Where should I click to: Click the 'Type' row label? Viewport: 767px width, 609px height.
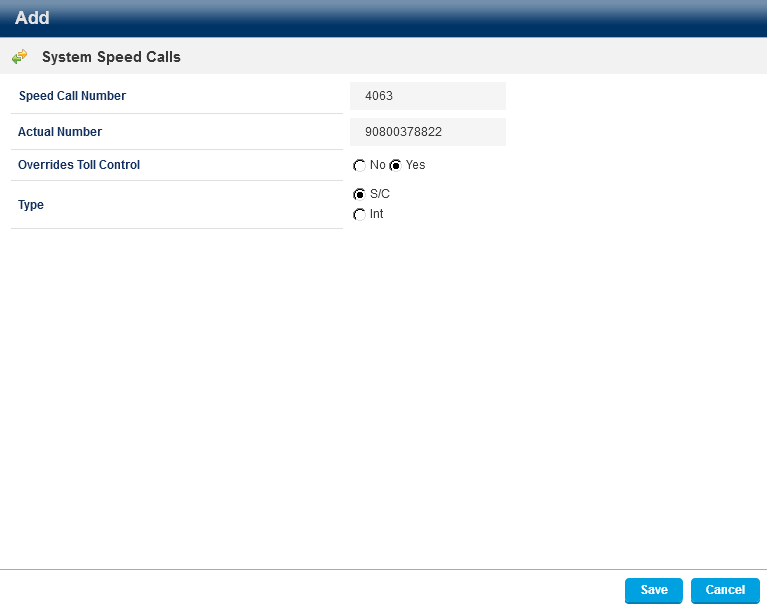pos(31,205)
